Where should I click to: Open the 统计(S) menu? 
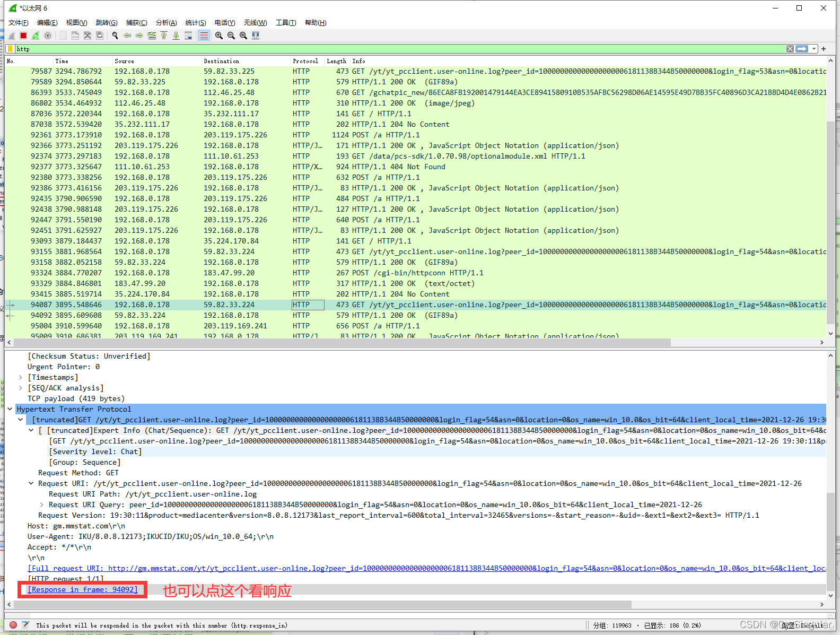tap(196, 23)
